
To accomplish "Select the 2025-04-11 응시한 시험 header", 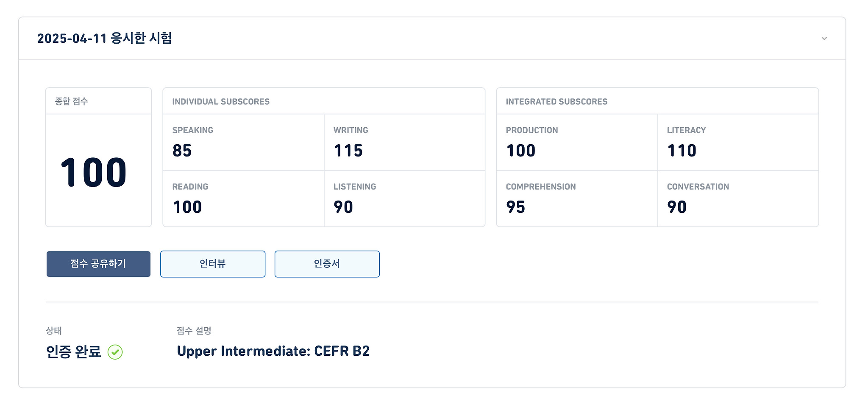I will point(104,39).
